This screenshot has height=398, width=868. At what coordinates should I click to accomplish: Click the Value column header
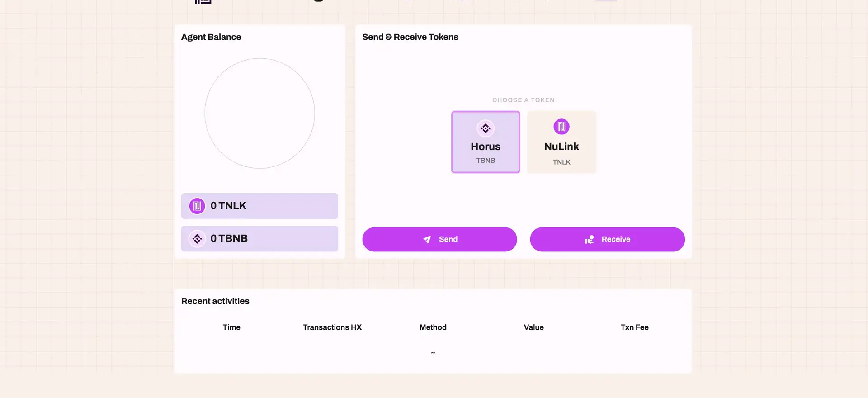pos(534,327)
